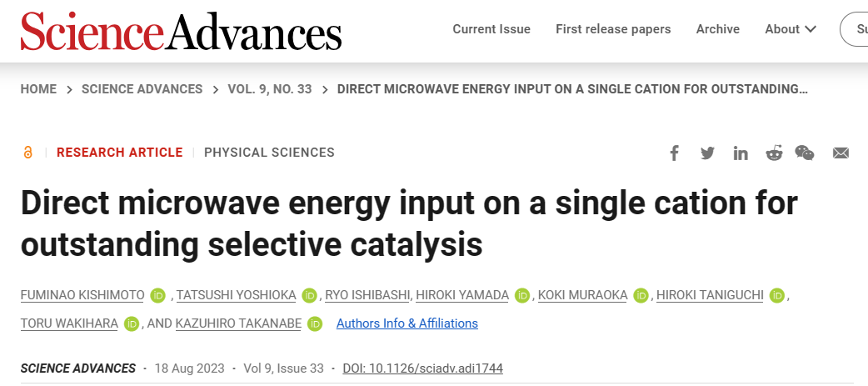The height and width of the screenshot is (386, 868).
Task: Share article by email envelope icon
Action: point(841,153)
